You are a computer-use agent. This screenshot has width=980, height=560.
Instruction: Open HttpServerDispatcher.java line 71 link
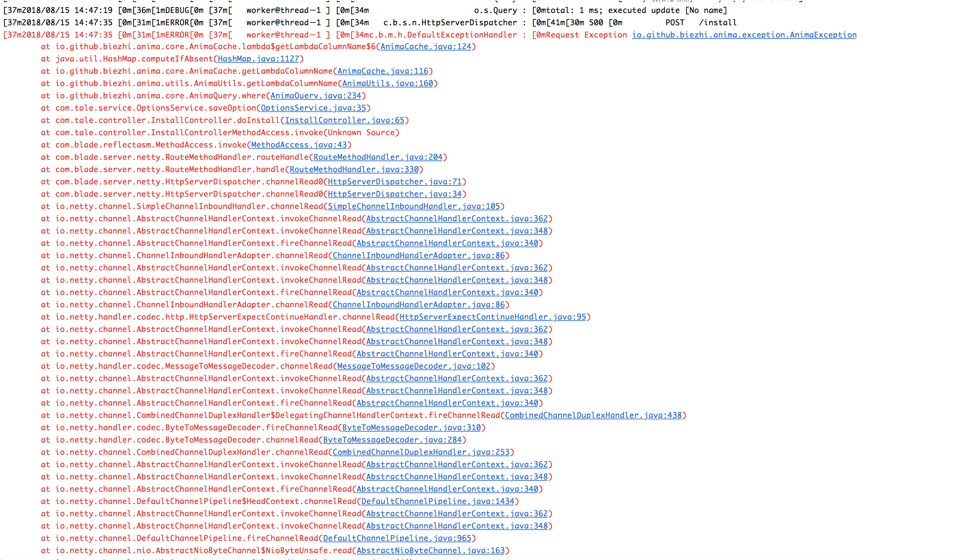click(x=394, y=182)
